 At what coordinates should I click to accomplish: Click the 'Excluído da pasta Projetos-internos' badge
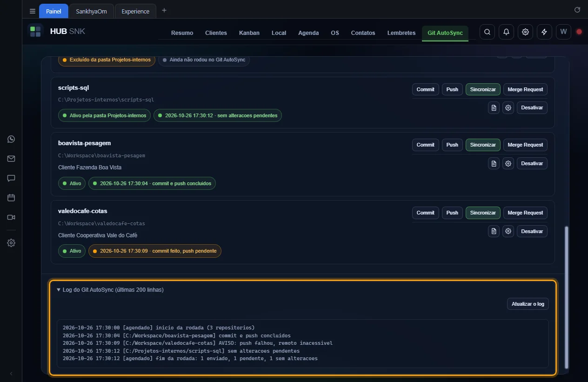107,60
